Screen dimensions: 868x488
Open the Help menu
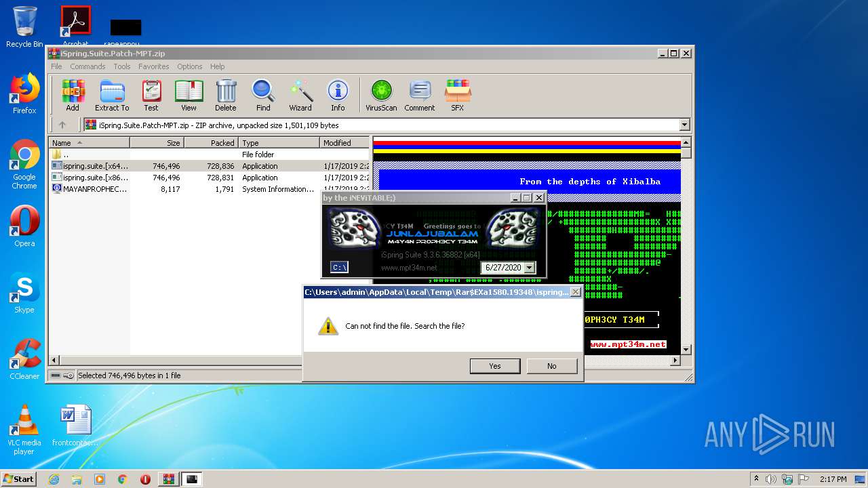click(217, 66)
